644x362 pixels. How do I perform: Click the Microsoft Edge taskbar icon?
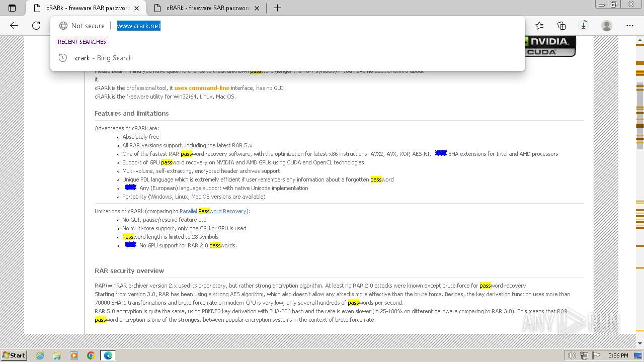pyautogui.click(x=108, y=355)
